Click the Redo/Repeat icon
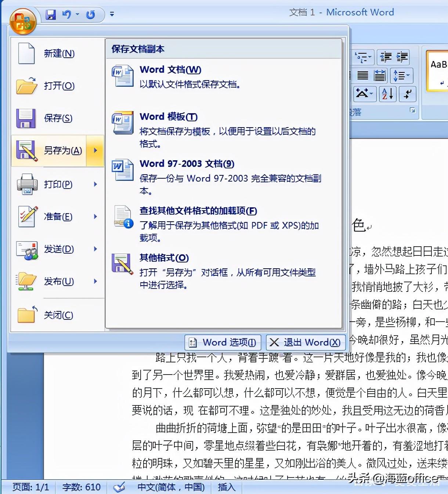 pyautogui.click(x=90, y=14)
